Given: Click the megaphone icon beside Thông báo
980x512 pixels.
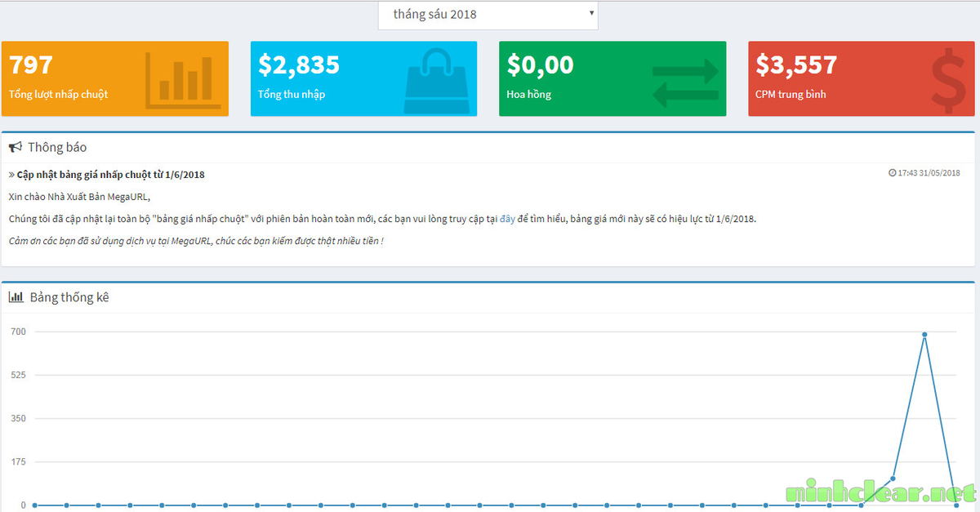Looking at the screenshot, I should click(x=15, y=148).
